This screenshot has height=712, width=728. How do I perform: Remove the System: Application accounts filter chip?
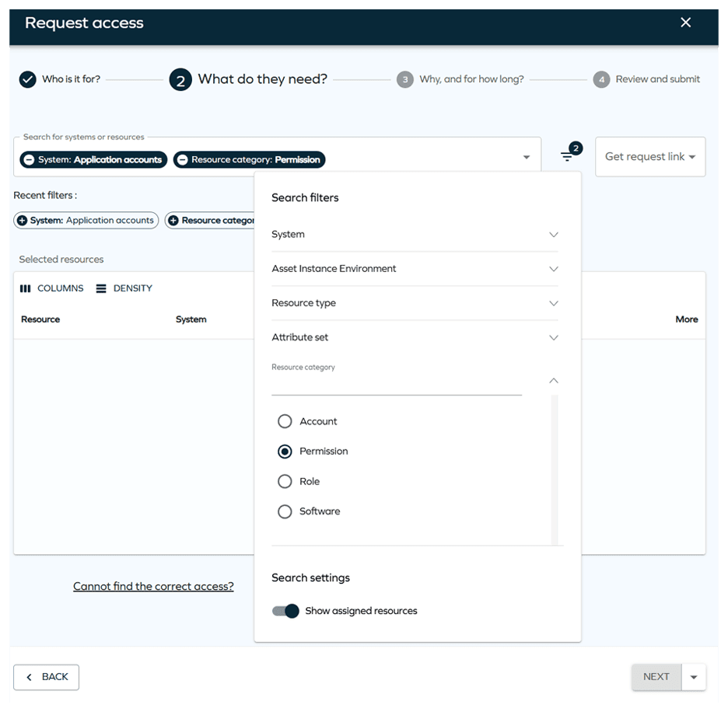[x=29, y=160]
